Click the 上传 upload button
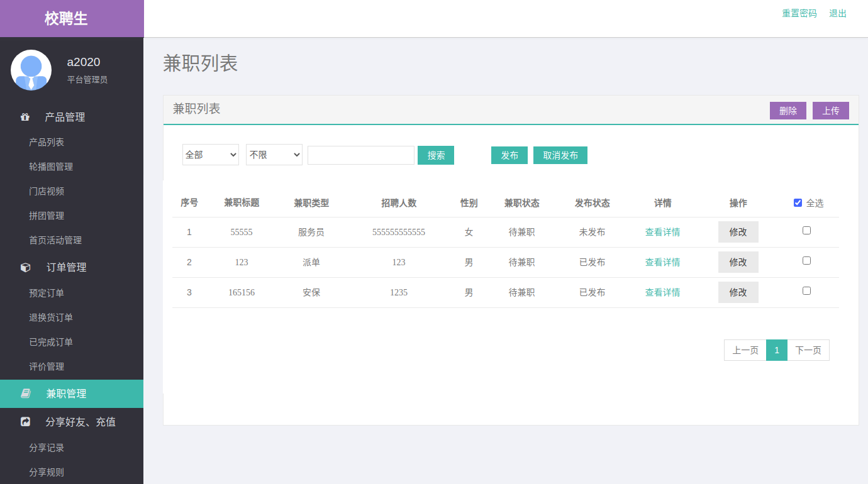The width and height of the screenshot is (868, 484). (x=830, y=111)
